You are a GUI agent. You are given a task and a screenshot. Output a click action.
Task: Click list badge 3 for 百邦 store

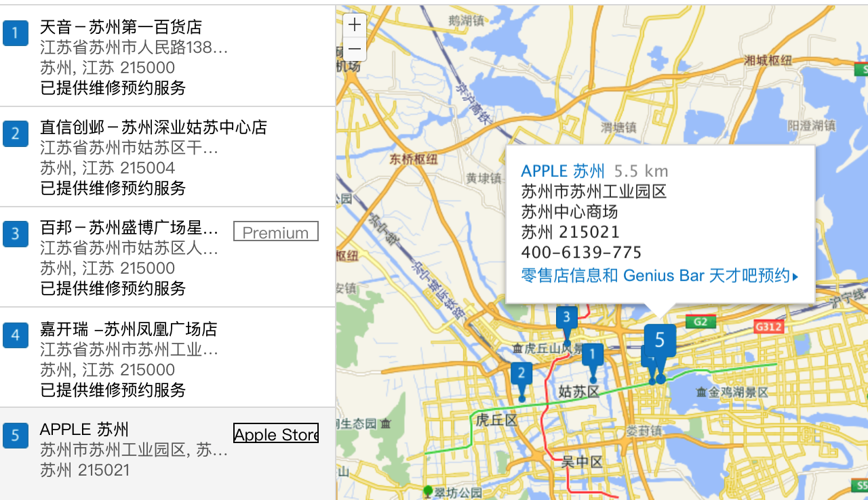point(15,234)
